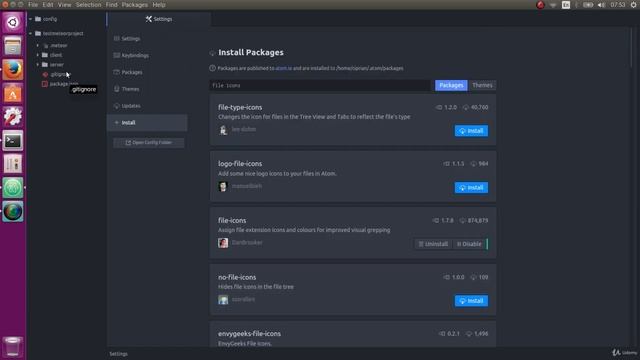Install the no-file-icons package
This screenshot has height=360, width=640.
click(x=471, y=301)
